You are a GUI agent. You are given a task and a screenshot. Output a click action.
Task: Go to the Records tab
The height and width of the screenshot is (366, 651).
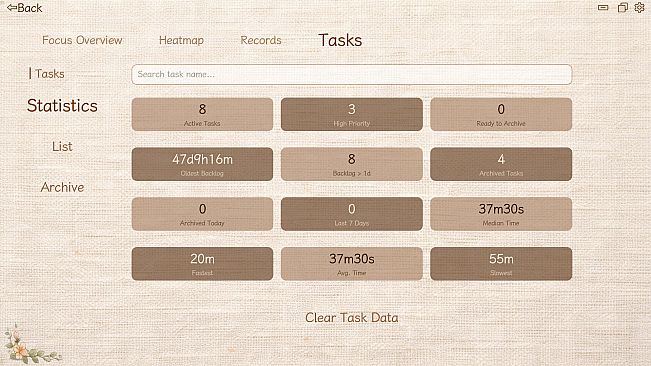coord(261,40)
